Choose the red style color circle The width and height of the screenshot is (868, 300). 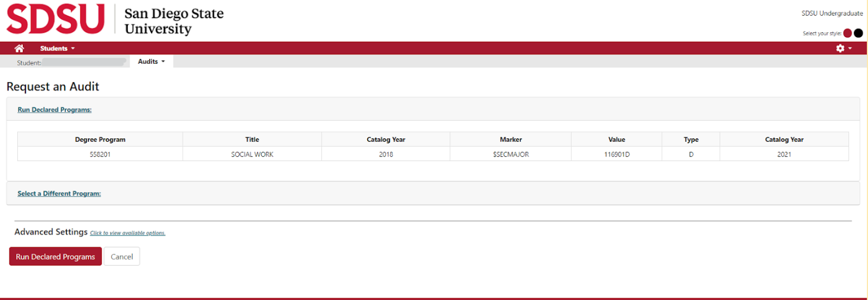(847, 33)
